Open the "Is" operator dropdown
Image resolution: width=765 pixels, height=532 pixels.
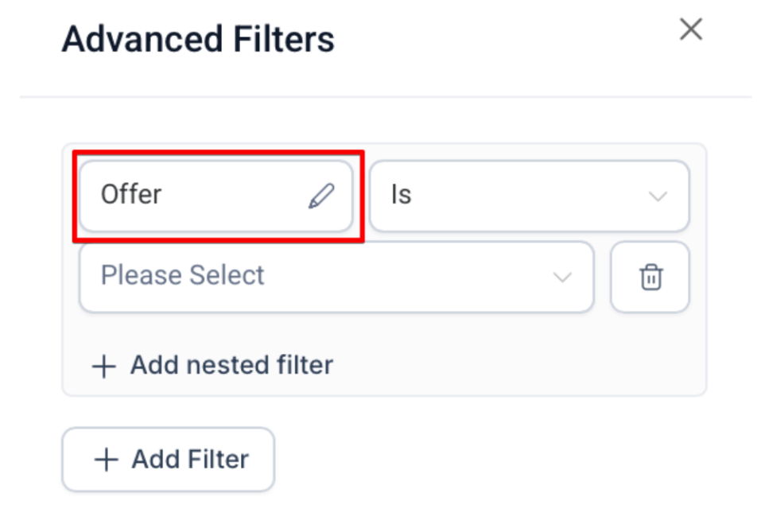[x=529, y=196]
